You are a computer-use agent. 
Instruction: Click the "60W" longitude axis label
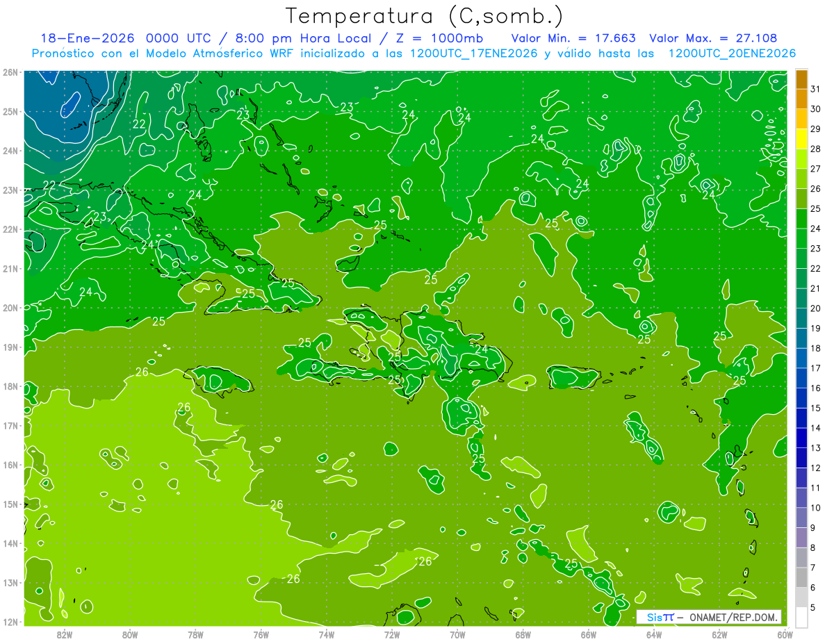pos(785,634)
